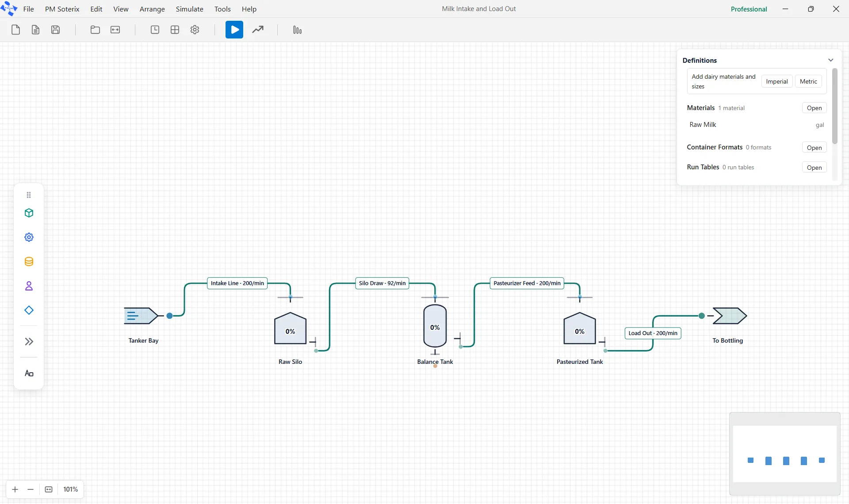Click the 101% zoom level value
This screenshot has width=849, height=504.
coord(70,489)
